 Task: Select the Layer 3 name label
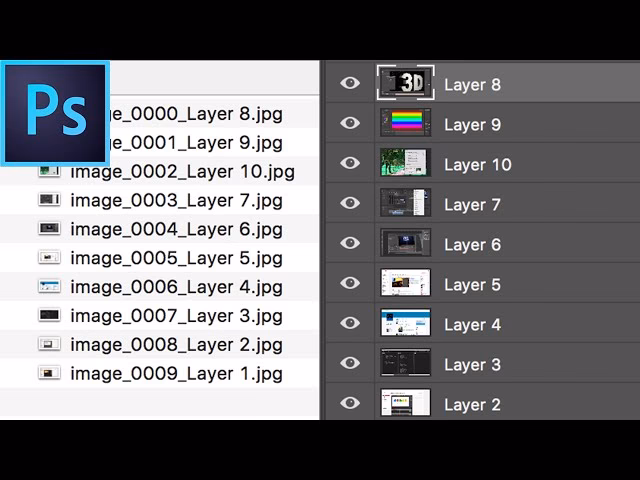pyautogui.click(x=472, y=365)
